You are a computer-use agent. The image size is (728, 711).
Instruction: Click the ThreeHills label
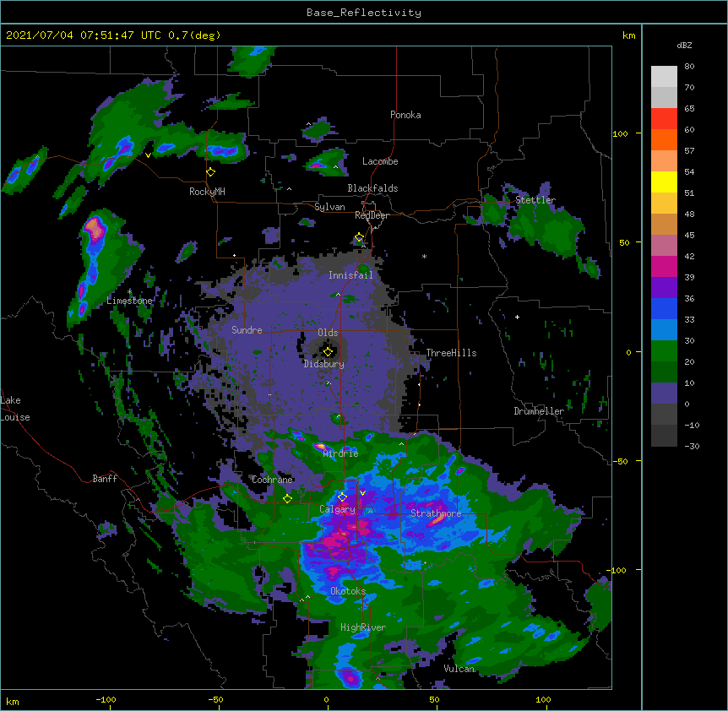(x=451, y=353)
